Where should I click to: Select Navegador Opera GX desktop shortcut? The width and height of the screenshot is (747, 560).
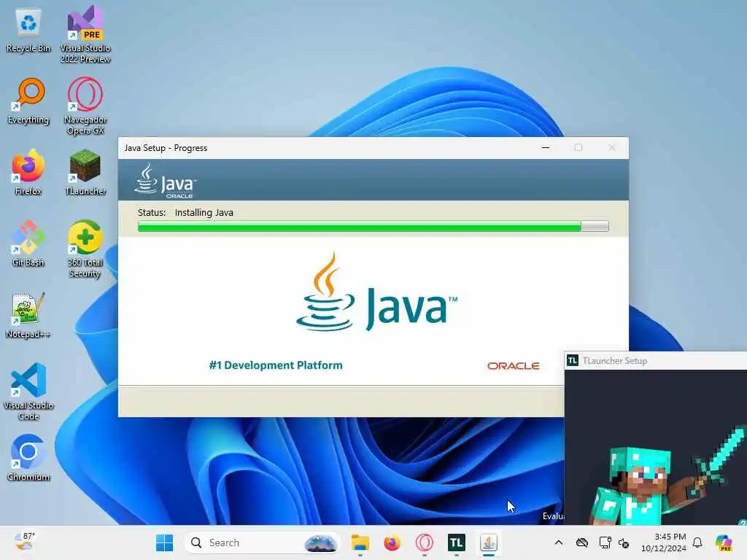click(x=85, y=106)
